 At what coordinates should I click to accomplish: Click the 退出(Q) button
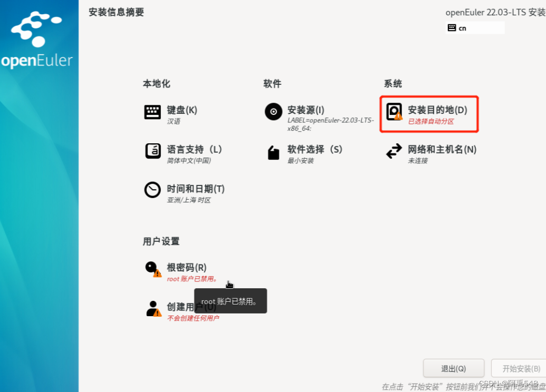(x=453, y=368)
